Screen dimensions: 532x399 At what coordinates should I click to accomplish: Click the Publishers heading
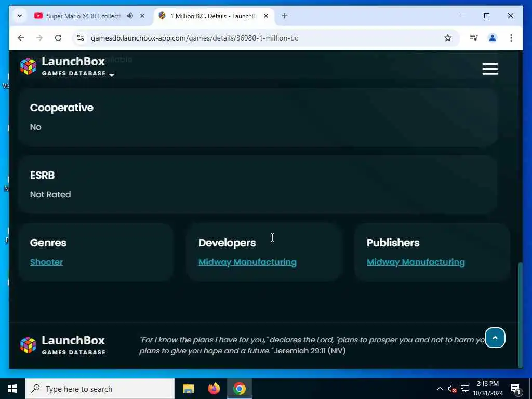point(393,243)
